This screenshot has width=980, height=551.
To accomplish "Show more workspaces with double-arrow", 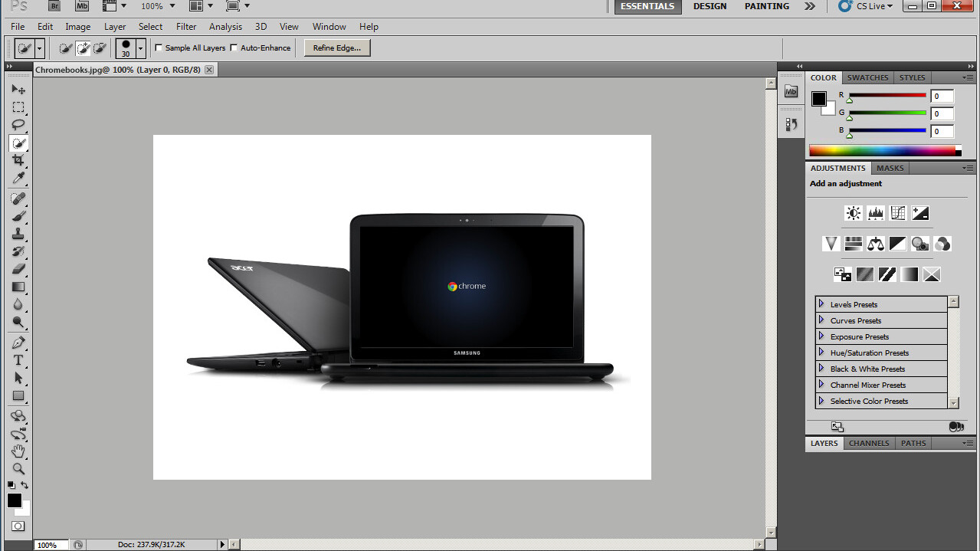I will 810,6.
